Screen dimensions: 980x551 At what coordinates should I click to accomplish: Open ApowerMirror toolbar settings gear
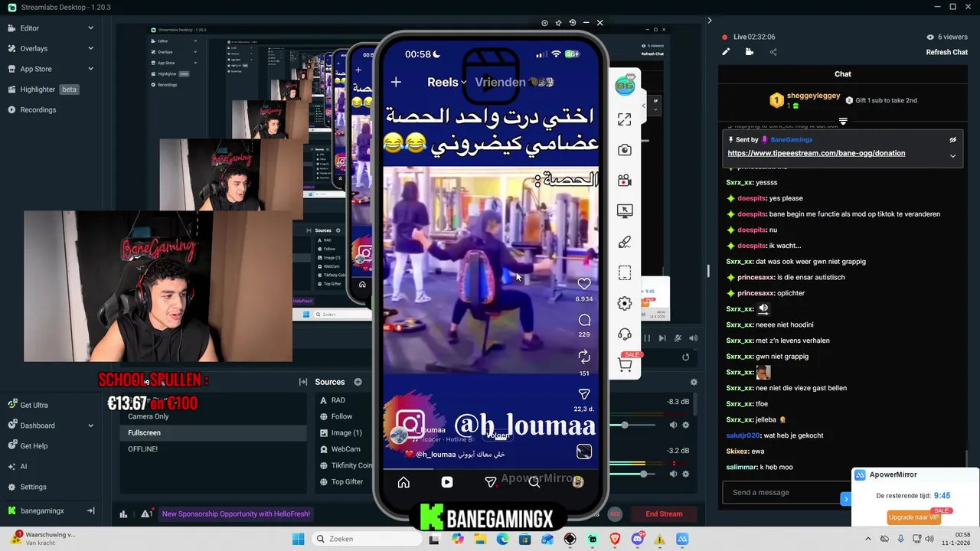click(x=625, y=304)
